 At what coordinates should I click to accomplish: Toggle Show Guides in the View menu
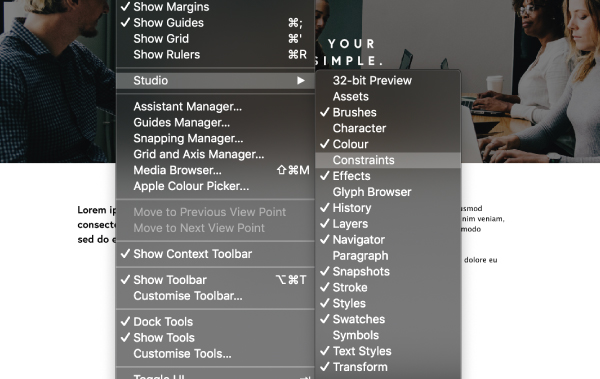215,23
